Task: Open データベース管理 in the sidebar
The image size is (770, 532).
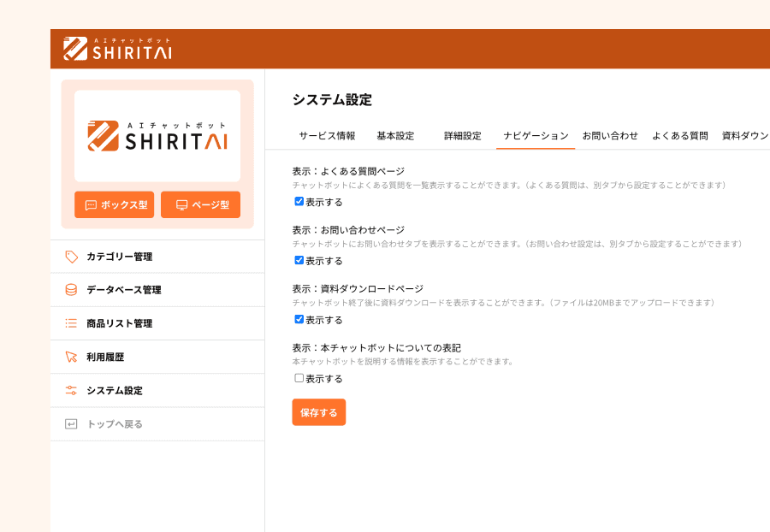Action: [157, 290]
